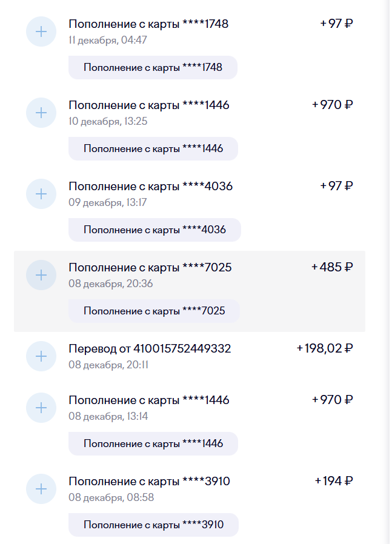Click gray card ****1446 tag under 08 декабря 13:14

(x=153, y=444)
